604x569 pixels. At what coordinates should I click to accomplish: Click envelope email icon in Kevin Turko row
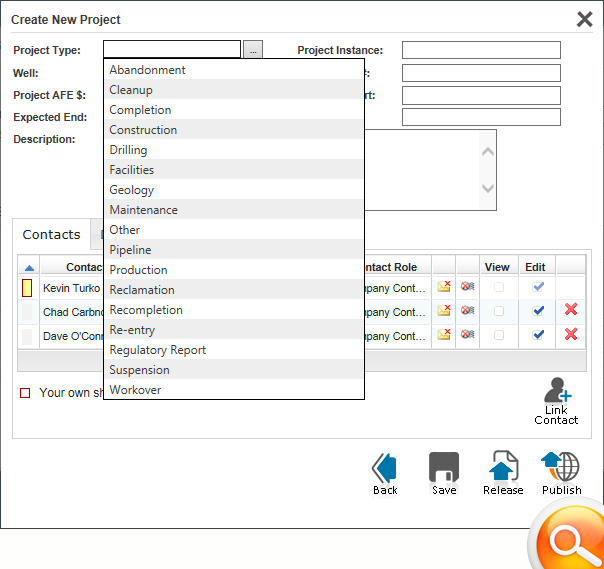444,287
